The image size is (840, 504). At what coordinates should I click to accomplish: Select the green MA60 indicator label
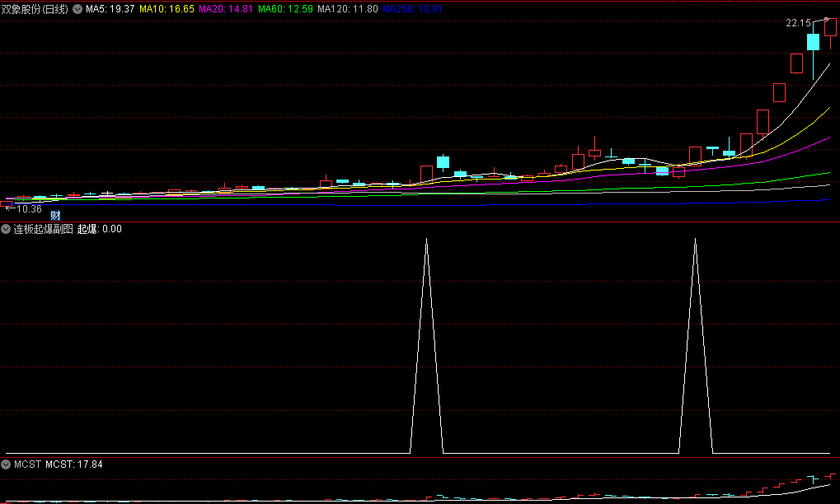(x=286, y=9)
